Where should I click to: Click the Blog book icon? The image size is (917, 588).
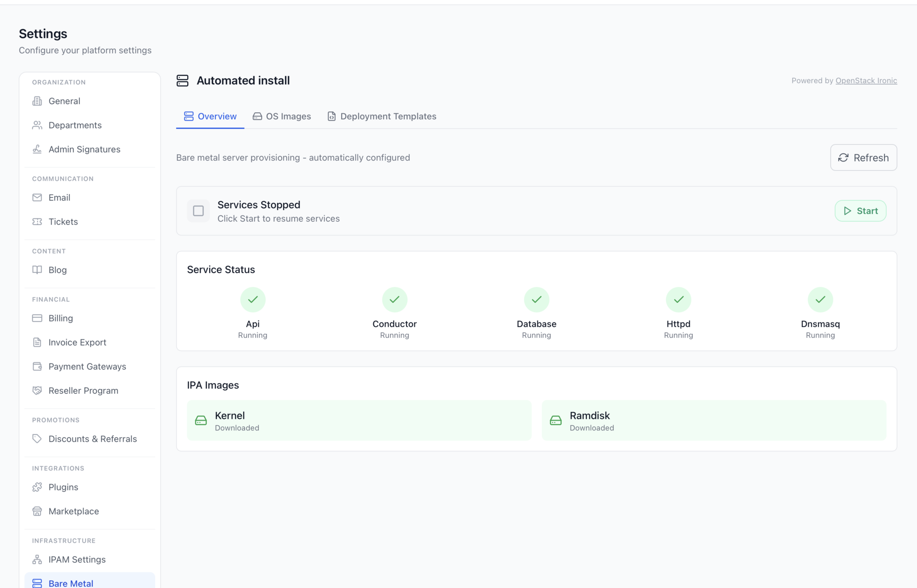click(37, 270)
